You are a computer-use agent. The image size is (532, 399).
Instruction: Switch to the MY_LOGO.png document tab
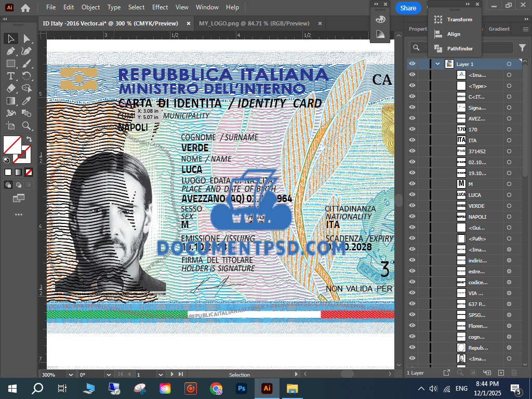(254, 23)
